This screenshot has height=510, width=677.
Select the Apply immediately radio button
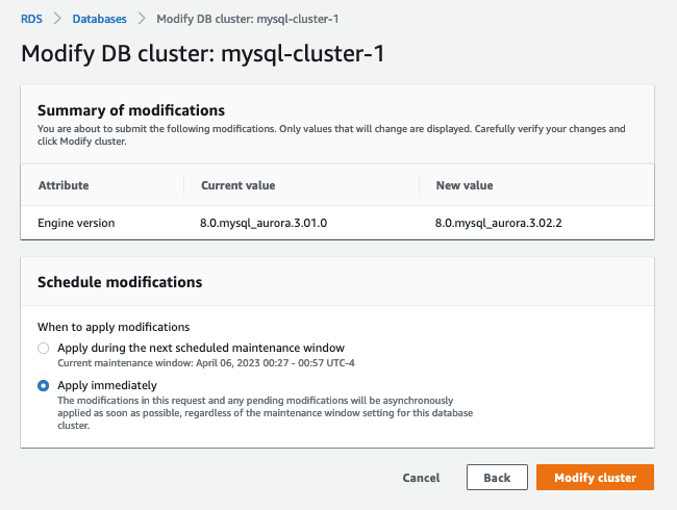point(43,385)
